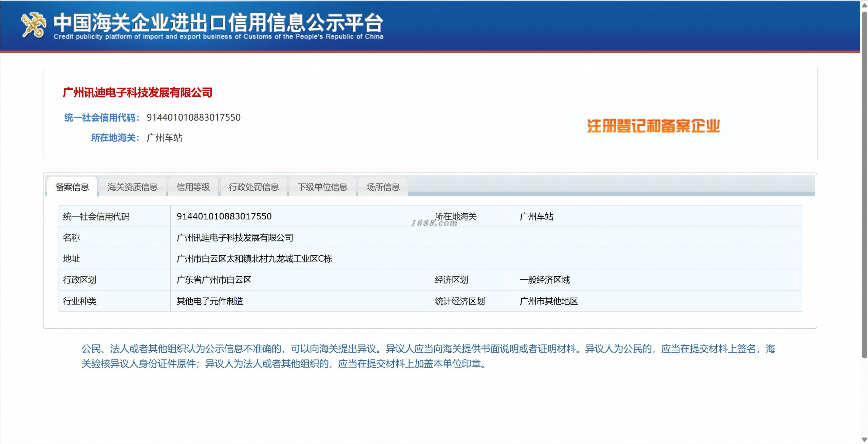This screenshot has width=868, height=444.
Task: Click the 广州市其他地区 cell
Action: (548, 301)
